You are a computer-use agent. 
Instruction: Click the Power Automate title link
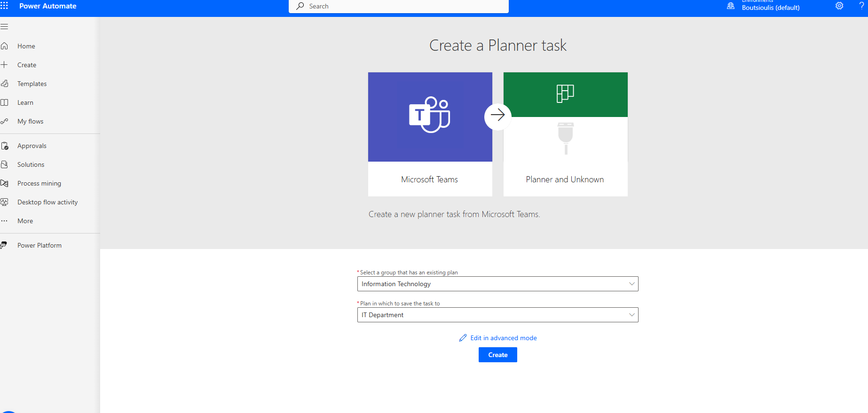(48, 6)
